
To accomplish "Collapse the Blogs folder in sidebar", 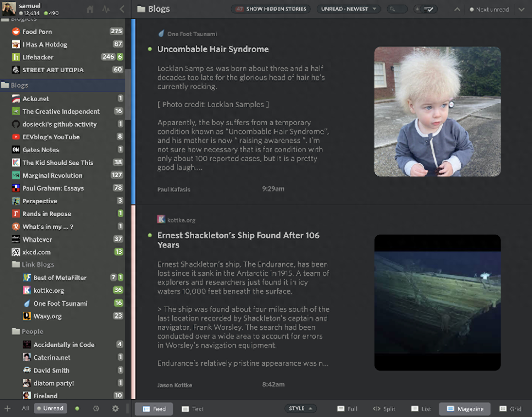I will [x=5, y=85].
